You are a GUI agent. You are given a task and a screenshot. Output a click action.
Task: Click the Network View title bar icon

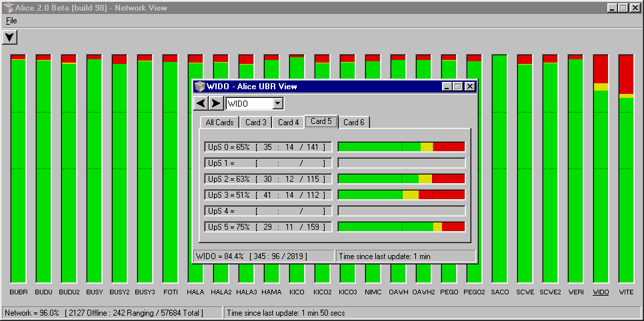click(x=6, y=7)
